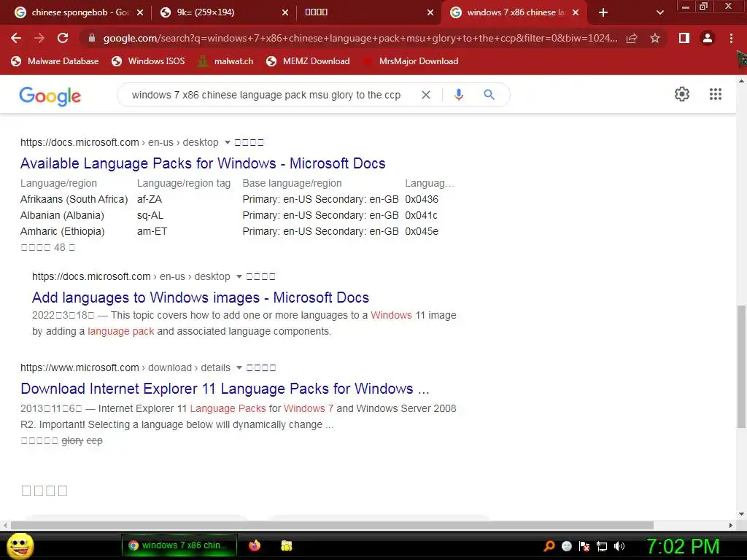Select the windows 7 x86 chinese tab

[514, 12]
